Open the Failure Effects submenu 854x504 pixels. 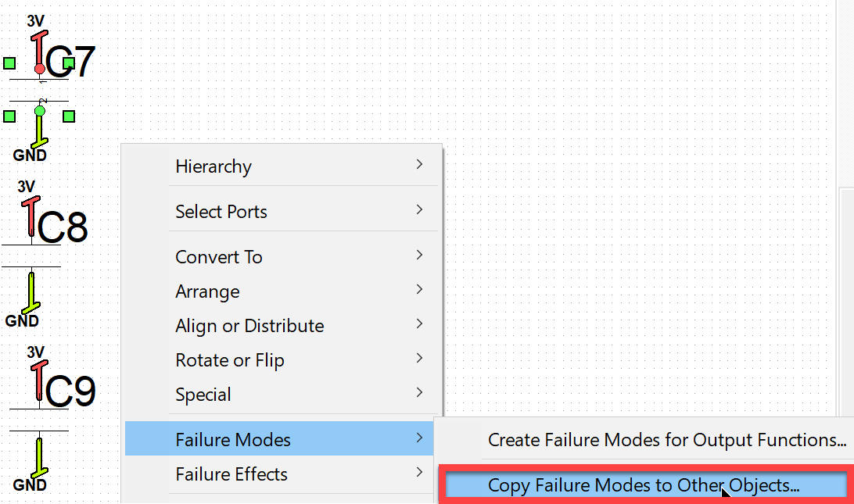pos(281,474)
